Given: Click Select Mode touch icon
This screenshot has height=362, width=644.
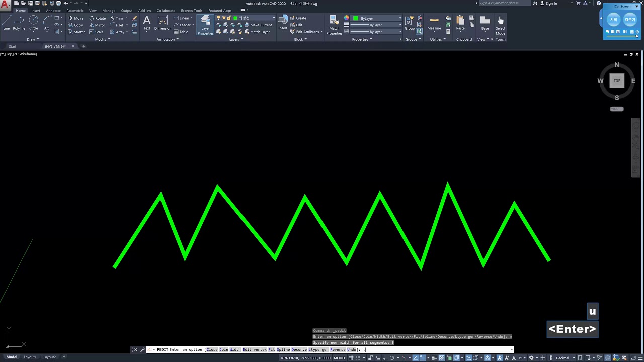Looking at the screenshot, I should pyautogui.click(x=500, y=24).
